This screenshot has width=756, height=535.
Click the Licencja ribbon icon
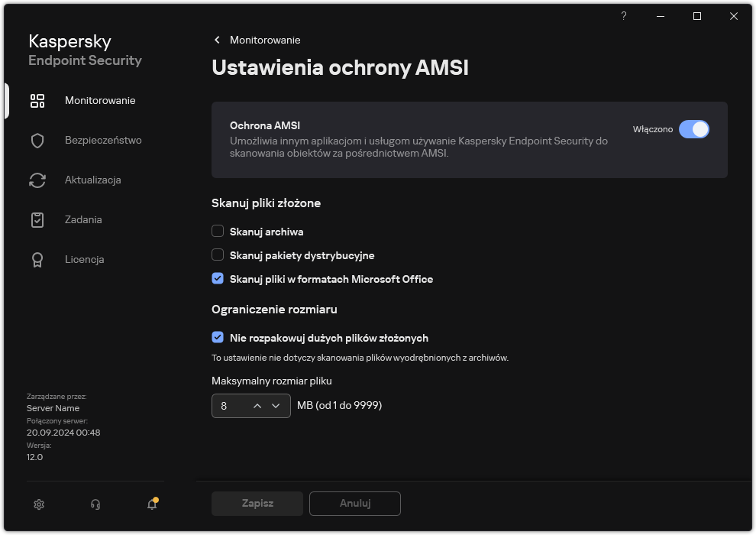[37, 260]
